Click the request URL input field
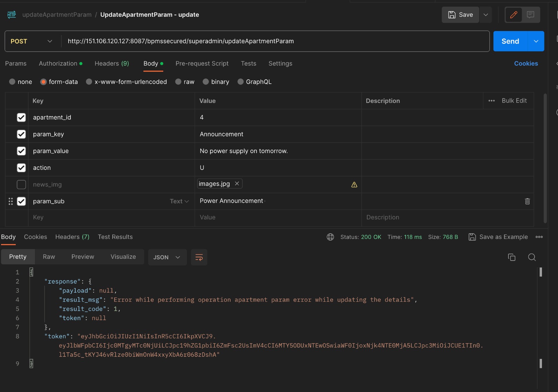 coord(272,41)
